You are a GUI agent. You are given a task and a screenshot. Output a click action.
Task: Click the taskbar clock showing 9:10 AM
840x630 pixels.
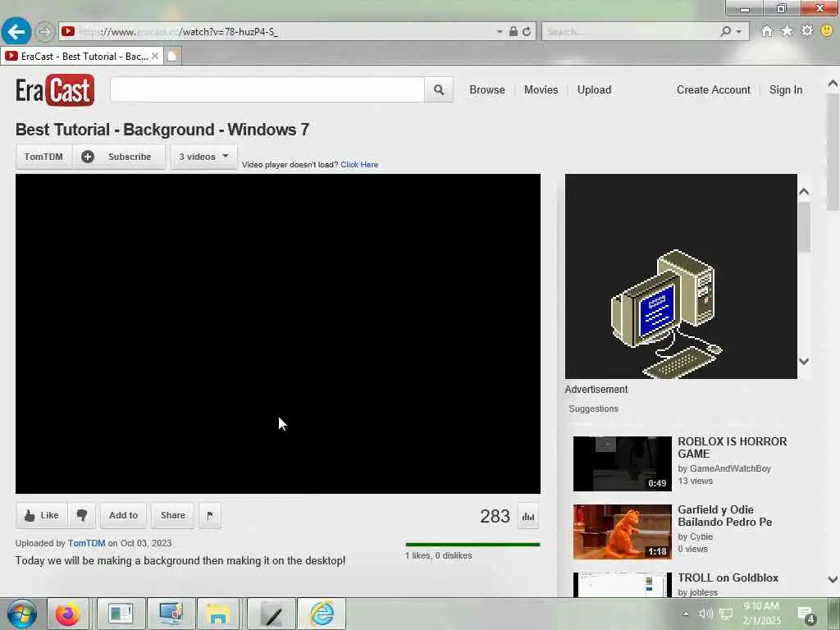point(761,614)
